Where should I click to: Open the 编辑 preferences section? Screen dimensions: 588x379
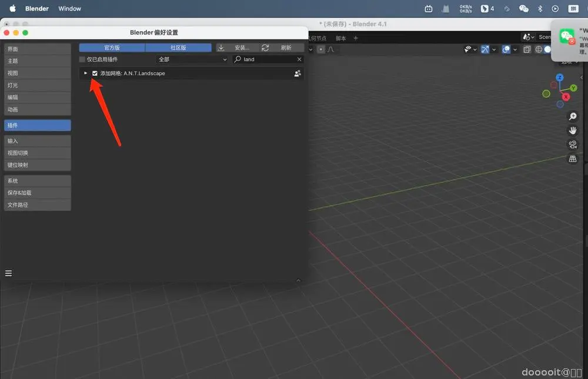click(x=38, y=98)
